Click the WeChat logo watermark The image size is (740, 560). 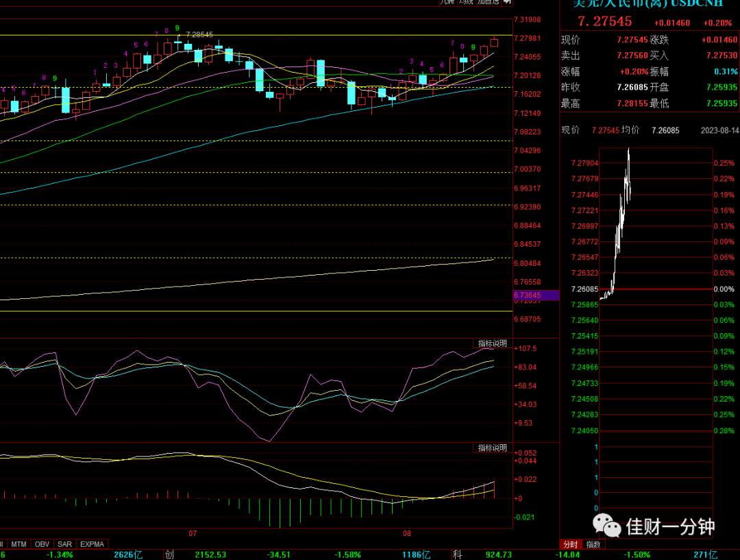click(x=607, y=526)
